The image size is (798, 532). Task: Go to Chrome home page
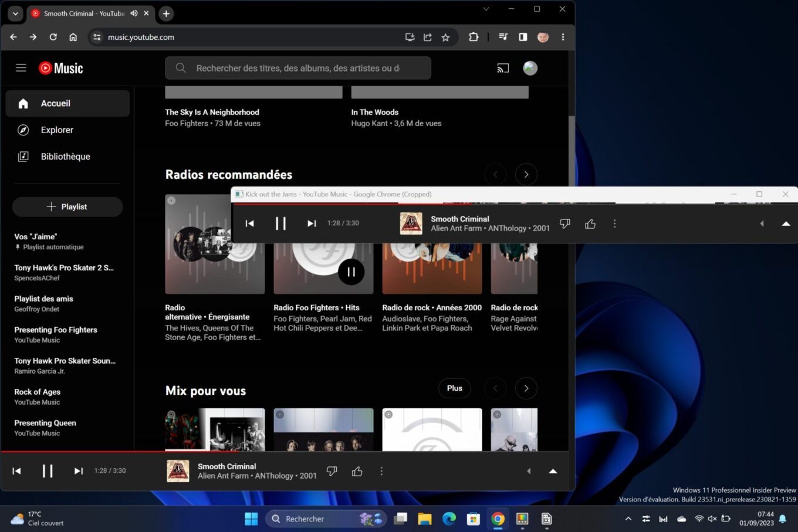tap(73, 37)
